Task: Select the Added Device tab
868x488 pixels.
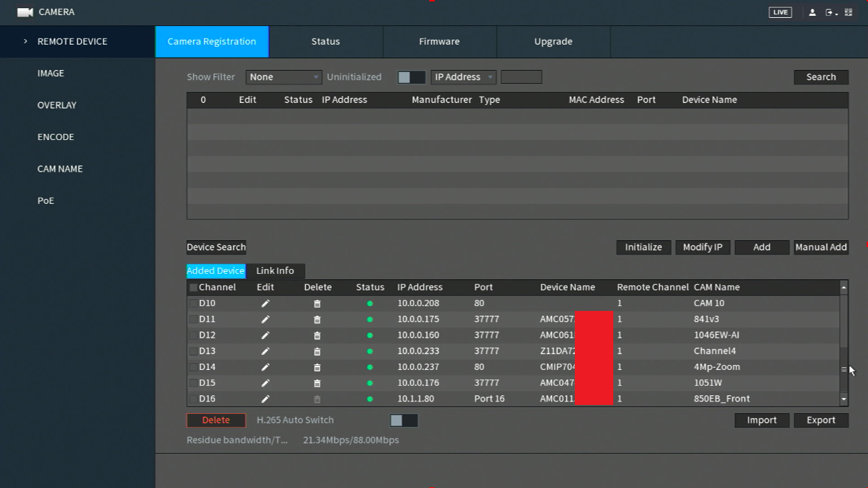Action: pos(216,271)
